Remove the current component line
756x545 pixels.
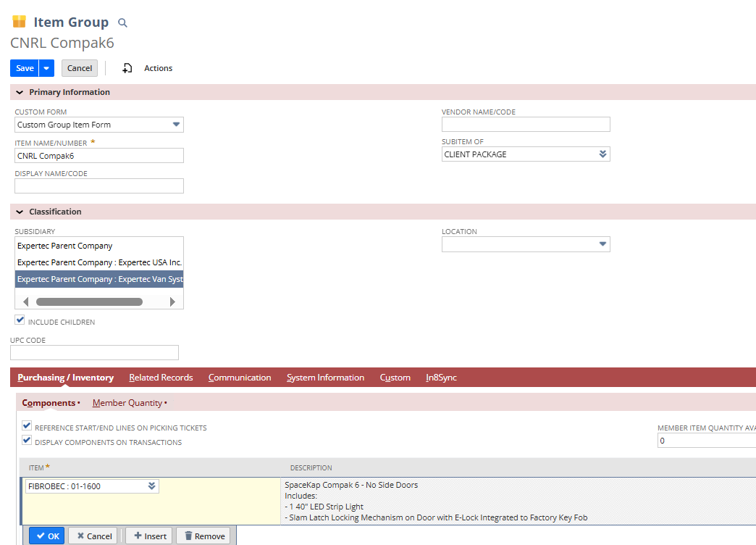pos(203,536)
